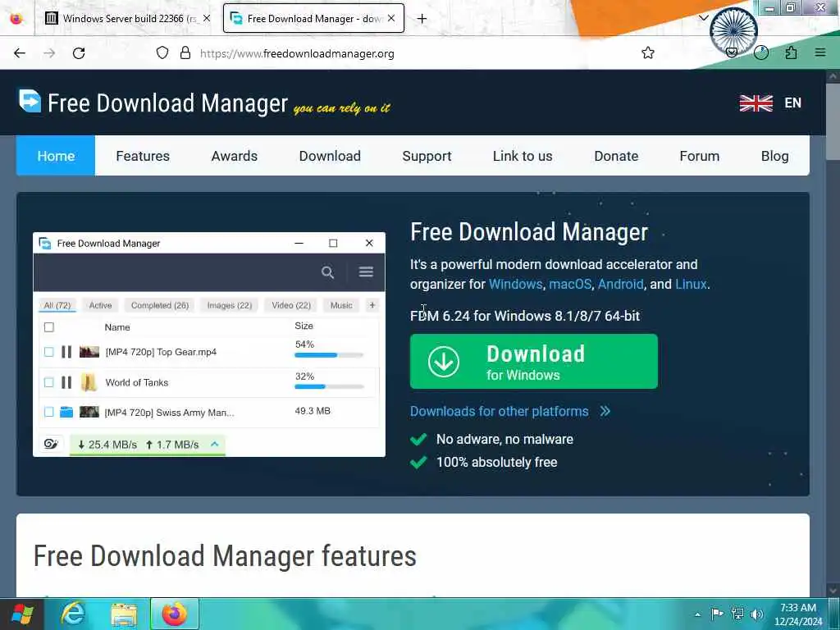Open the Forum navigation item
Image resolution: width=840 pixels, height=630 pixels.
click(x=699, y=156)
